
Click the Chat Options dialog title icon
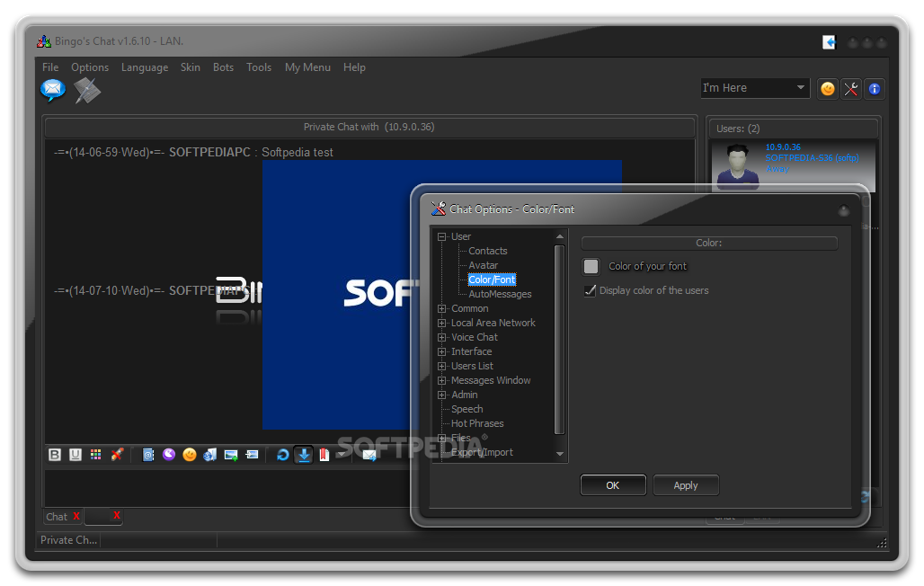click(x=439, y=209)
